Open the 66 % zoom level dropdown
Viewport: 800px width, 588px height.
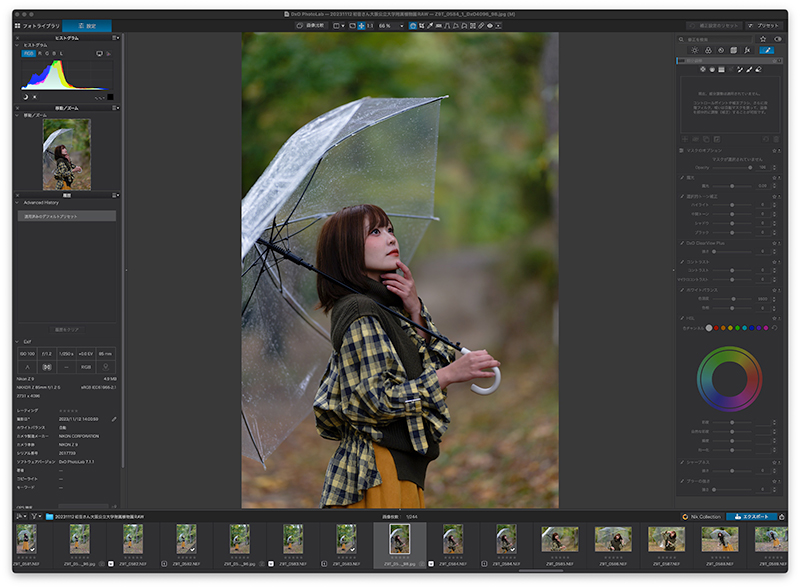point(391,26)
